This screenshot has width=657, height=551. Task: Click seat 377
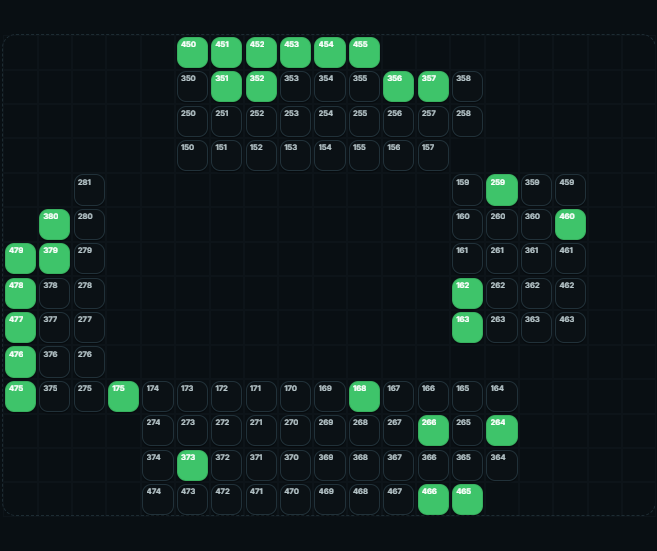click(x=54, y=327)
